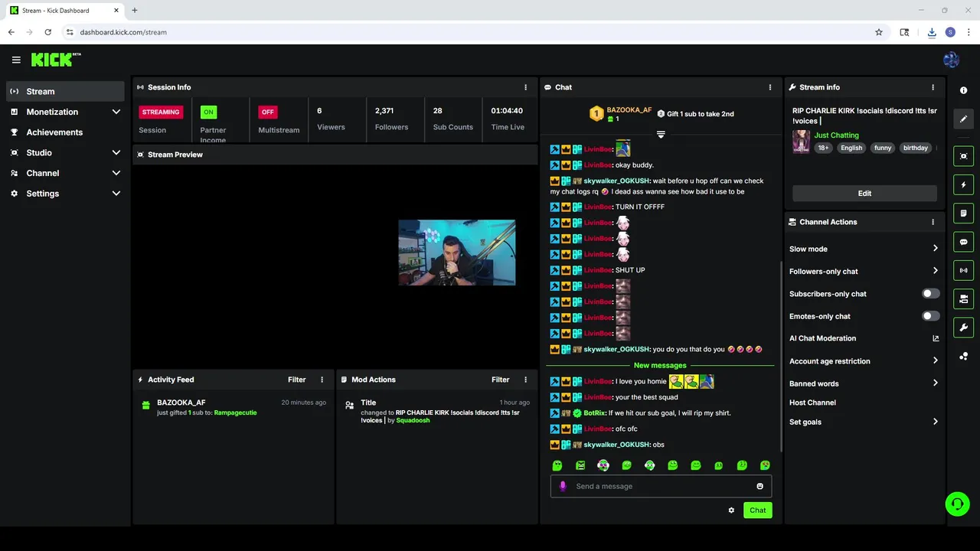Open Stream info panel options menu

[x=933, y=87]
